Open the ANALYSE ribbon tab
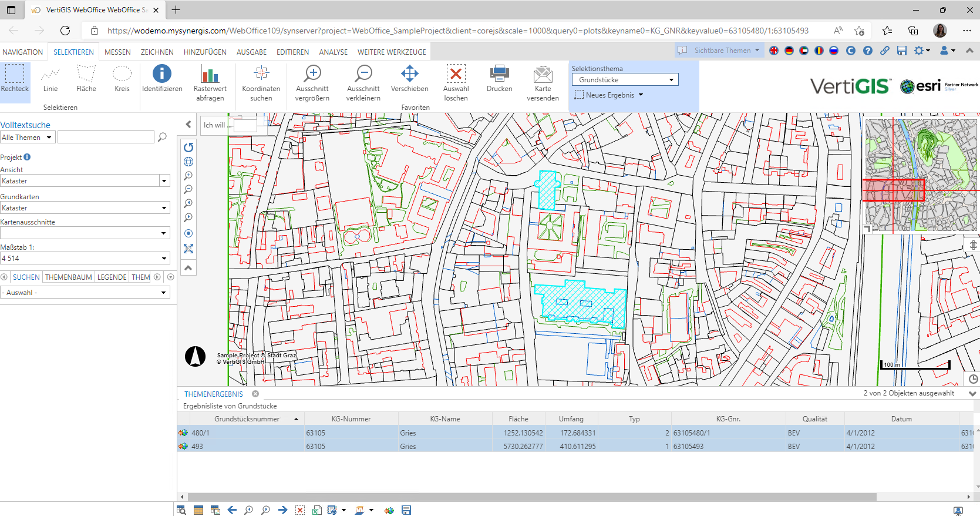 pyautogui.click(x=333, y=52)
